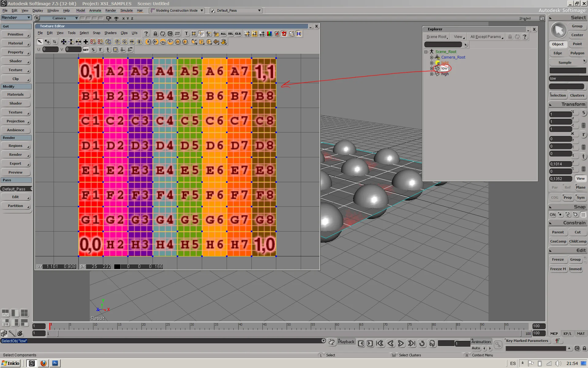Click the Ambience button
588x368 pixels.
pyautogui.click(x=16, y=130)
